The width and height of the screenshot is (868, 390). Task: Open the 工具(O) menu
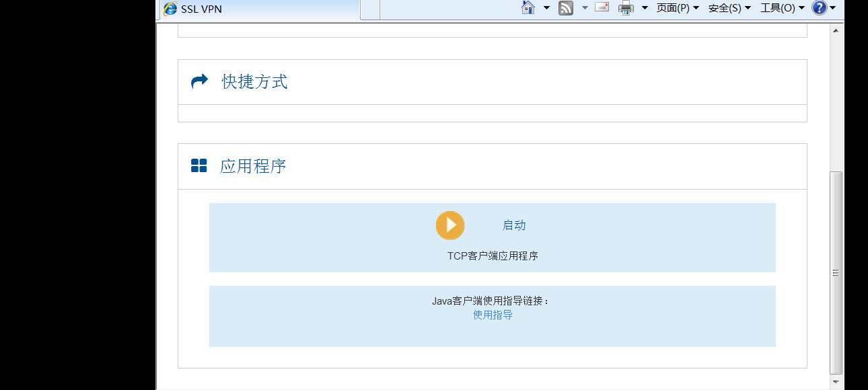[x=782, y=8]
